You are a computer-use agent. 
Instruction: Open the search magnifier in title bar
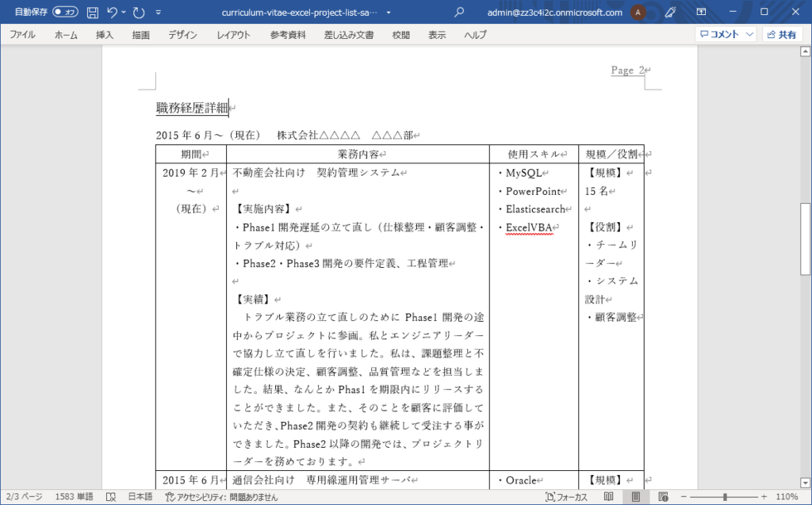pyautogui.click(x=459, y=13)
